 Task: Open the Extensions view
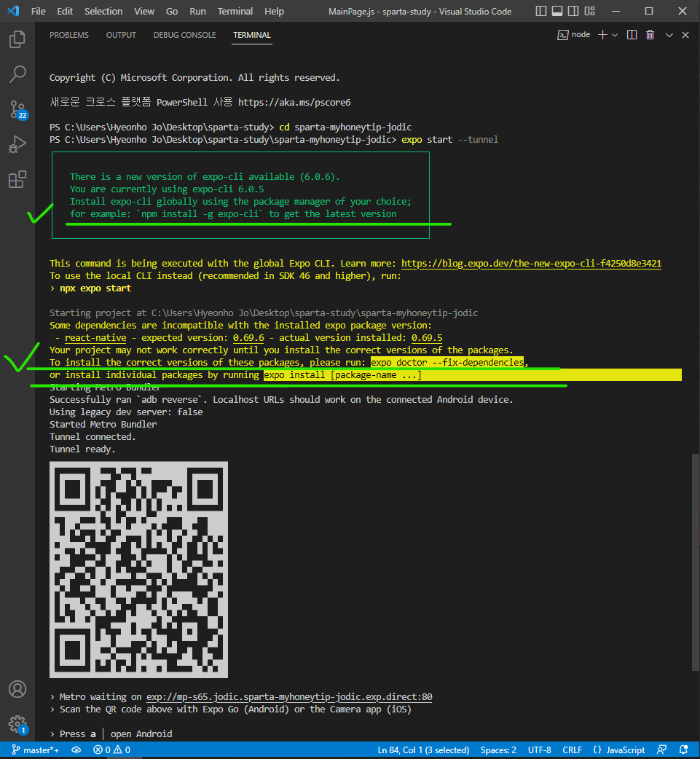tap(17, 179)
